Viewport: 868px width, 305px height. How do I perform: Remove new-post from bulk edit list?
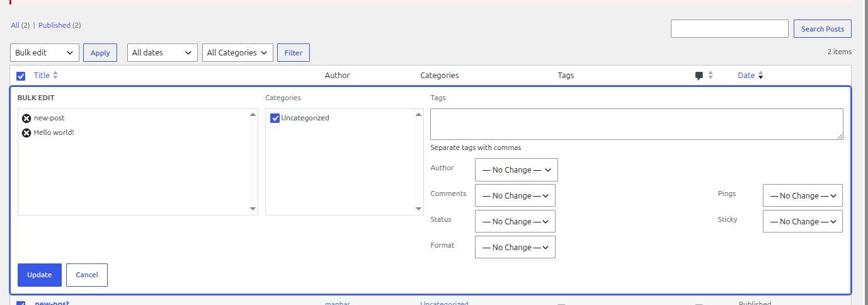pyautogui.click(x=26, y=118)
